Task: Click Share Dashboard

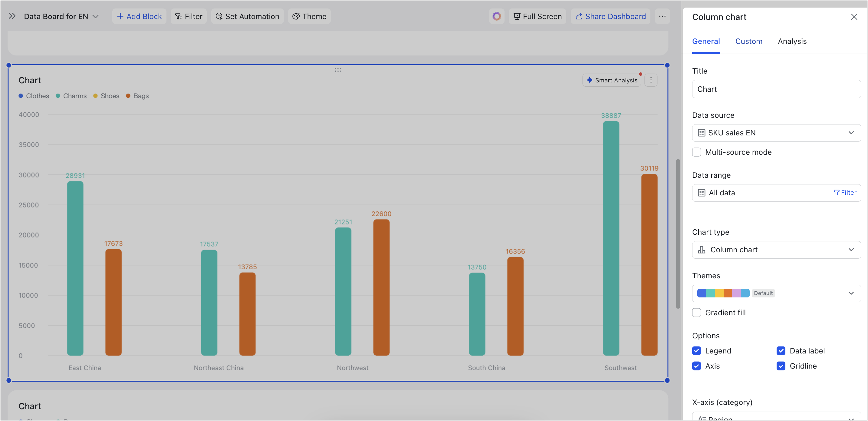Action: tap(610, 16)
